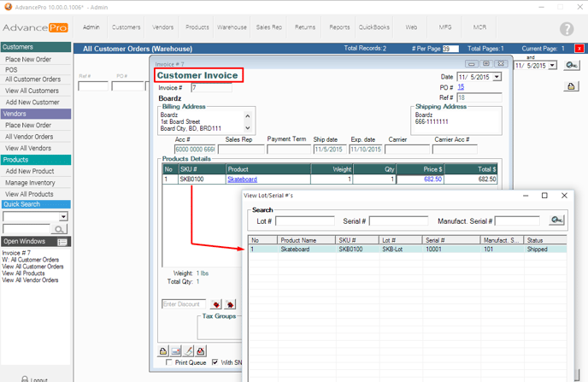Click the Quick Search magnifier button
The image size is (588, 382).
point(59,229)
